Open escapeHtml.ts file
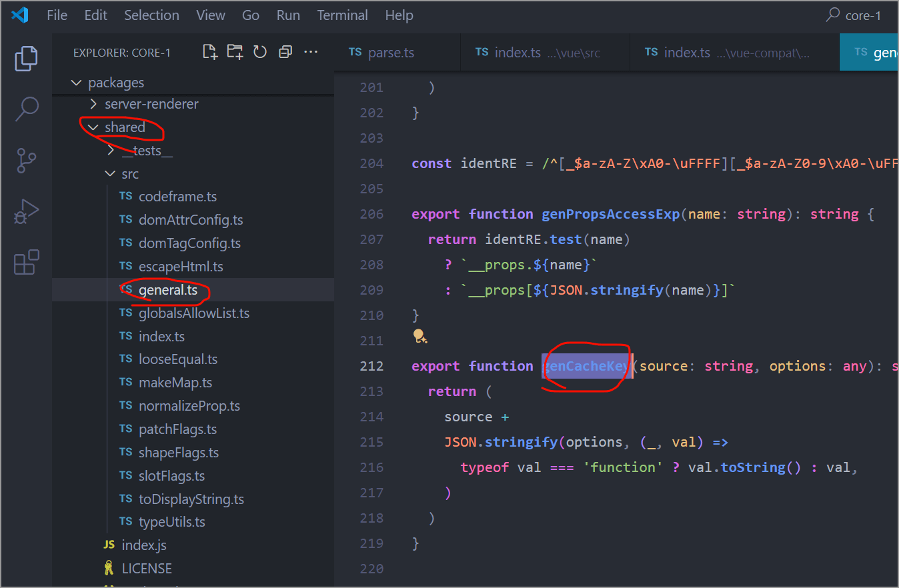Viewport: 899px width, 588px height. (181, 267)
